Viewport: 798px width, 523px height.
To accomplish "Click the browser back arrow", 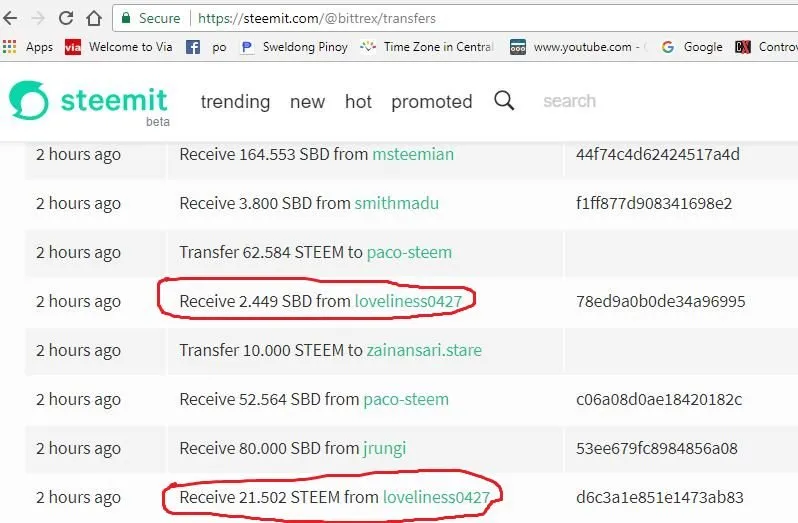I will [x=10, y=18].
